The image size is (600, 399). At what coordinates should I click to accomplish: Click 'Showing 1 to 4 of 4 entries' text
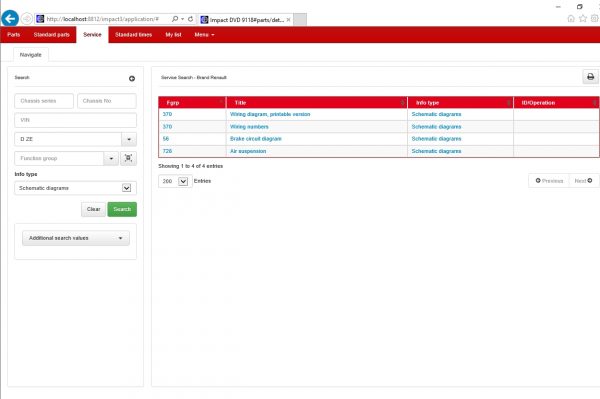tap(191, 166)
